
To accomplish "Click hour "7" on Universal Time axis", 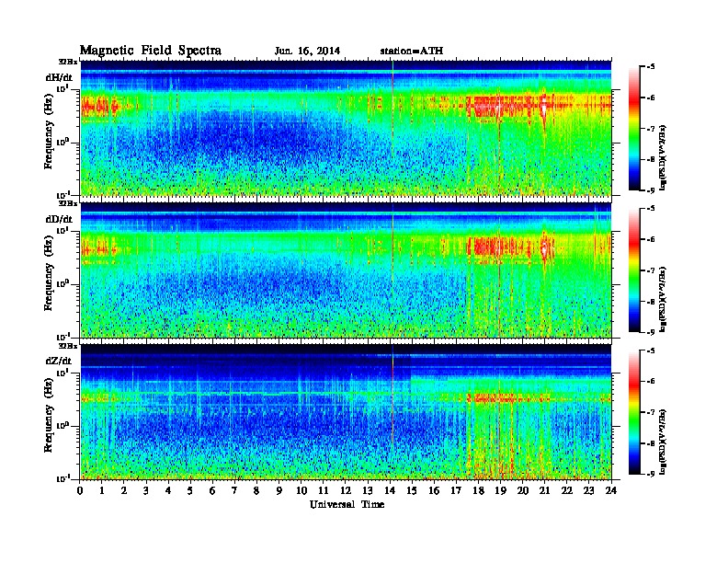I will pyautogui.click(x=234, y=491).
